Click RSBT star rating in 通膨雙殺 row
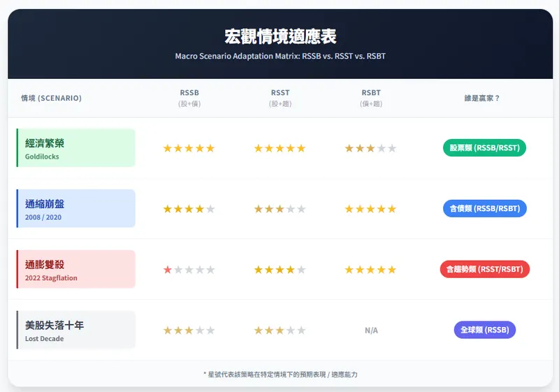The height and width of the screenshot is (392, 559). (x=370, y=270)
